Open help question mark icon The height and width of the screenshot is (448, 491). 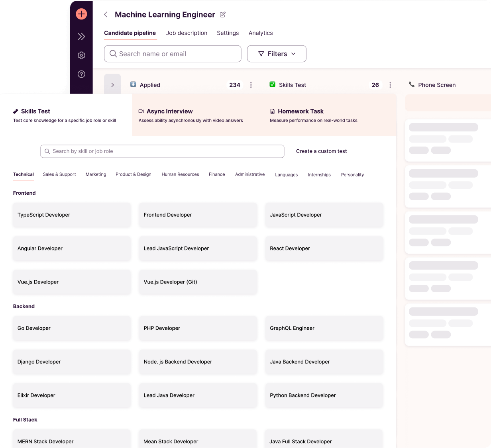[81, 74]
